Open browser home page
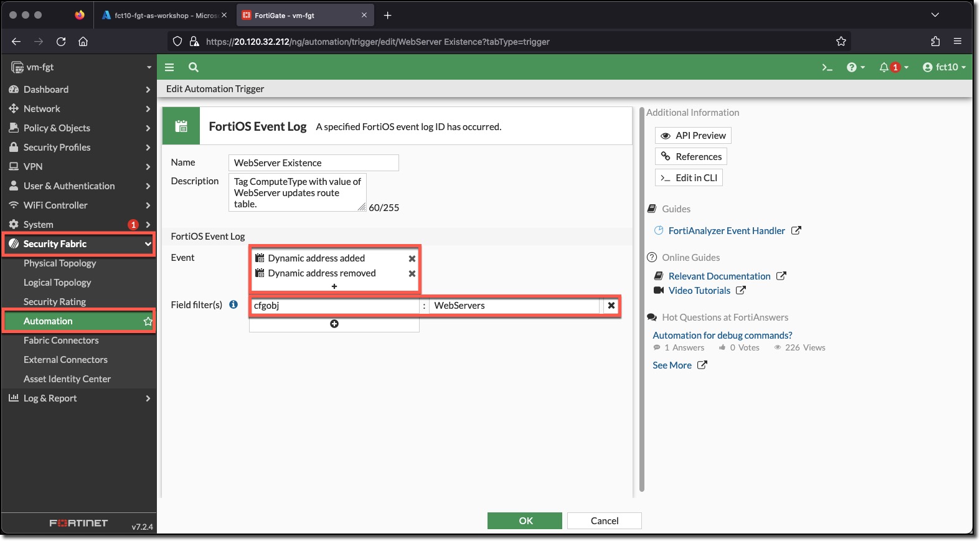 click(x=83, y=42)
